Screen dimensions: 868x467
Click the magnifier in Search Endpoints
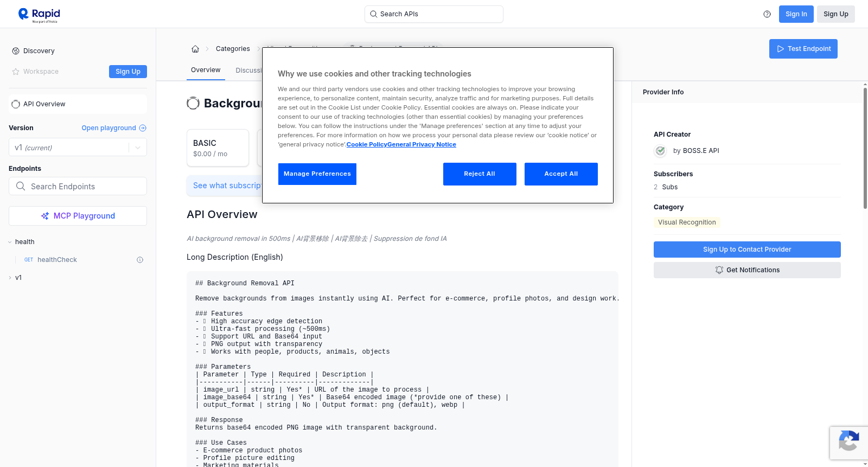coord(21,186)
